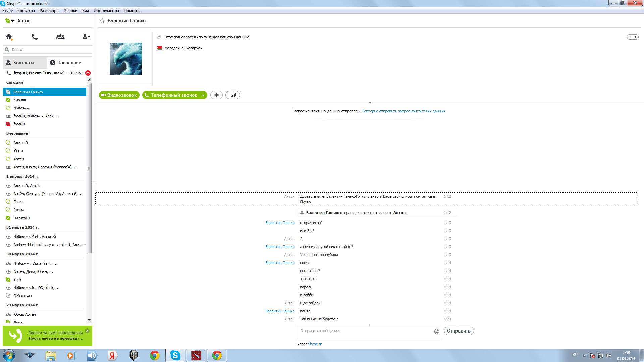Open Артём conversation
Image resolution: width=644 pixels, height=362 pixels.
pos(45,159)
